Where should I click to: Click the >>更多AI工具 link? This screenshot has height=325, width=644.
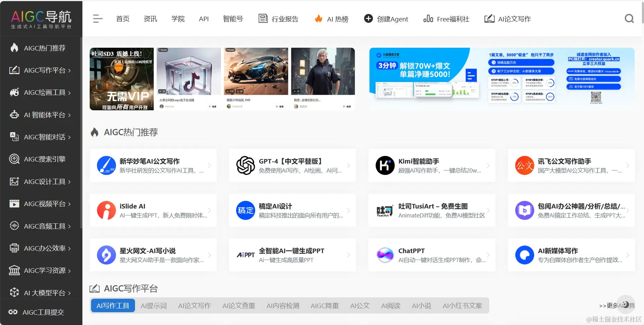(617, 306)
